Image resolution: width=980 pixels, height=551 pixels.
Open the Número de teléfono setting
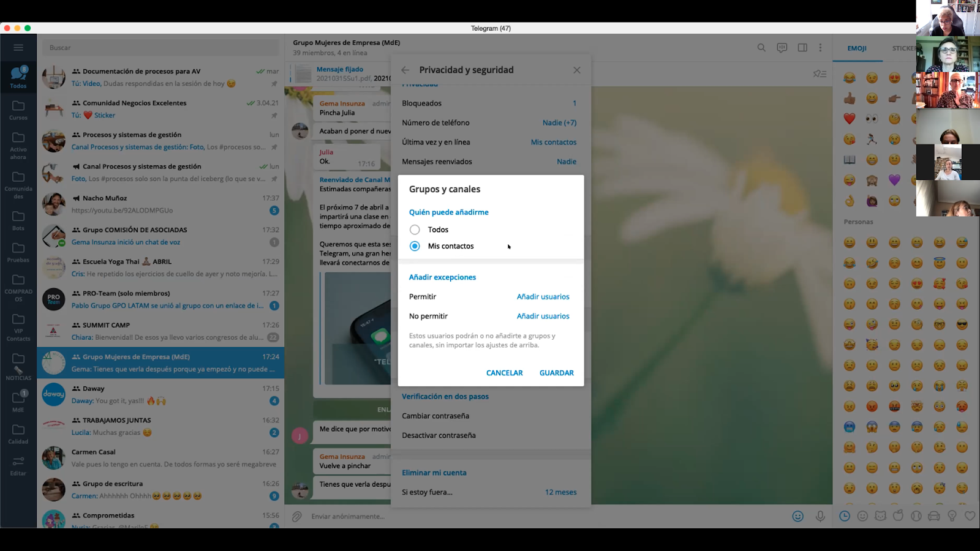tap(490, 122)
